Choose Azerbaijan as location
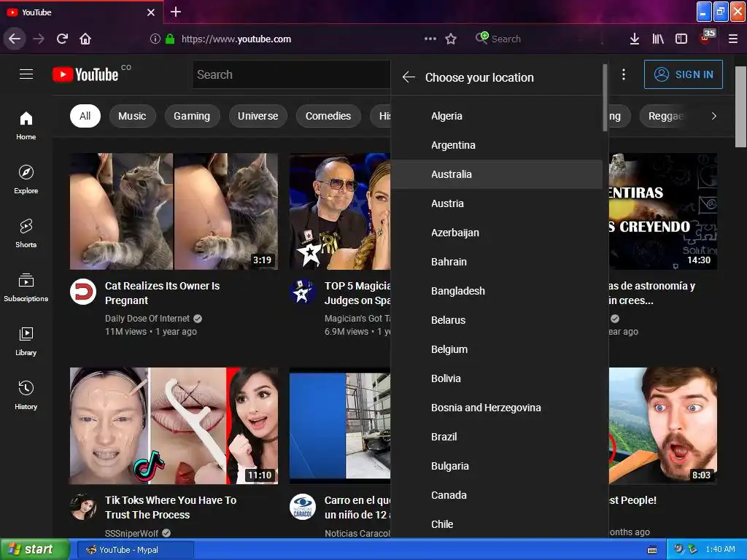The height and width of the screenshot is (560, 747). [496, 233]
